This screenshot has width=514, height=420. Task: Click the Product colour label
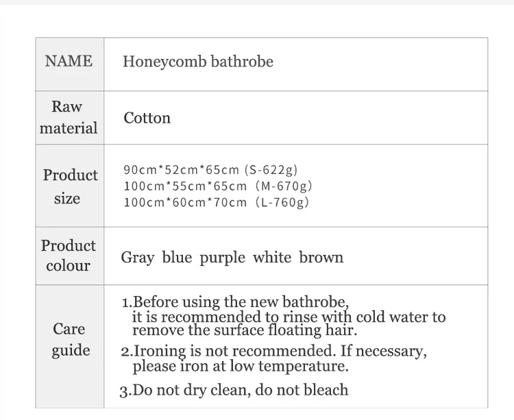tap(69, 256)
